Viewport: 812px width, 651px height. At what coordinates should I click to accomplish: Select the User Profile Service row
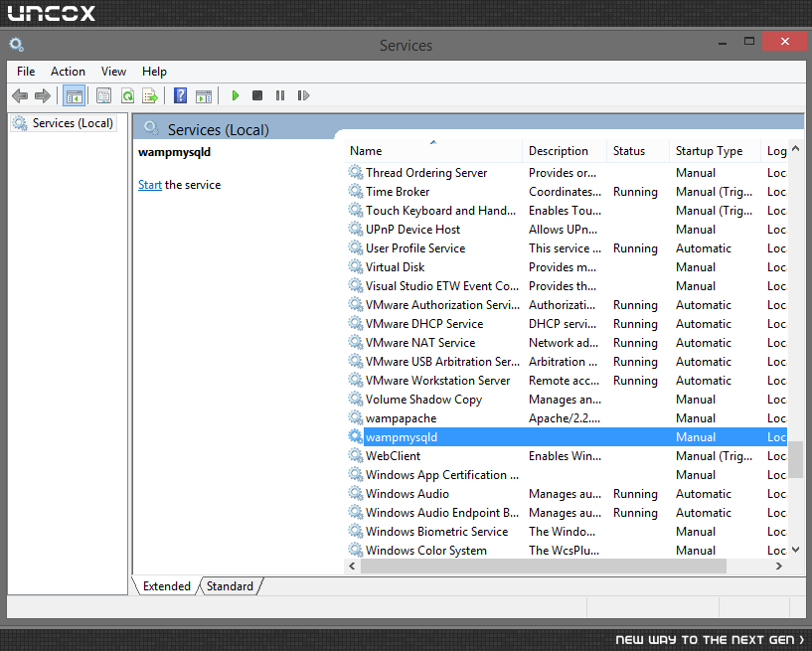(x=567, y=248)
